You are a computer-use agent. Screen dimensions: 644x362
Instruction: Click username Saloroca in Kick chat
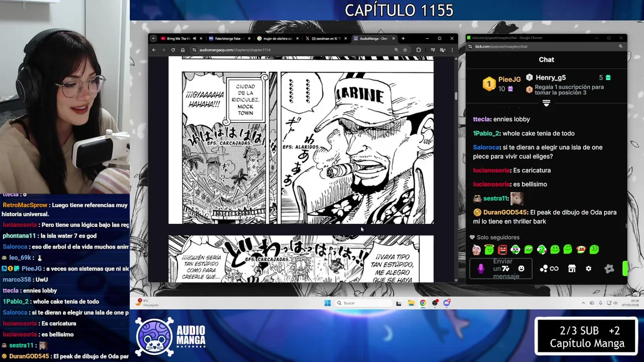tap(487, 147)
